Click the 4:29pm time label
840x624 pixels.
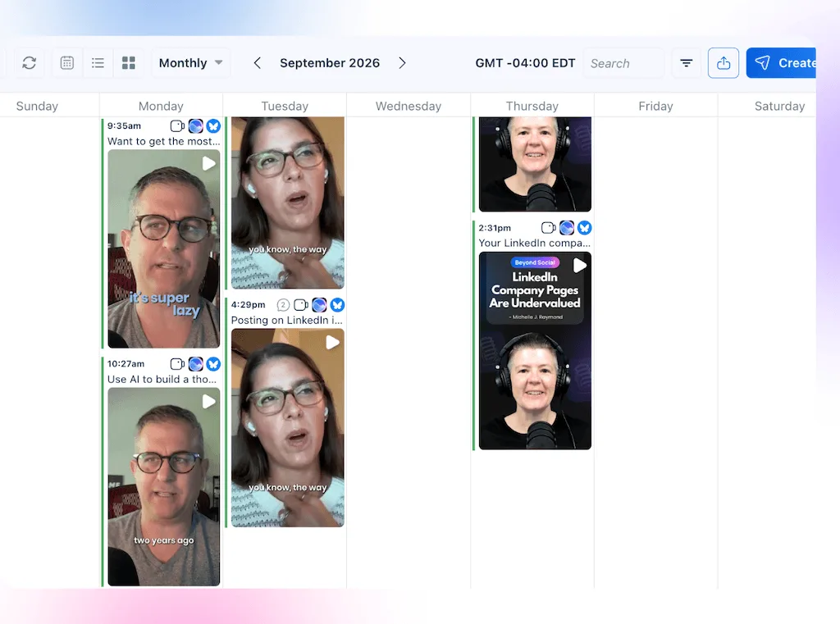click(x=248, y=305)
